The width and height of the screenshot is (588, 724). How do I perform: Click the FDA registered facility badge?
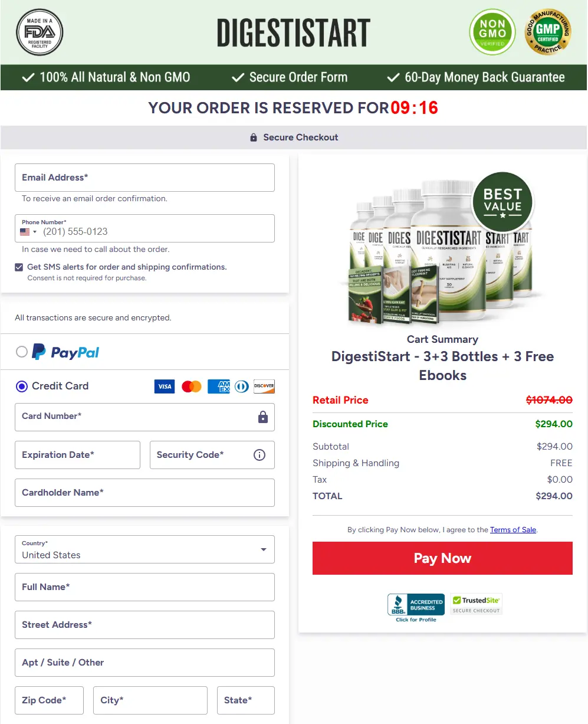click(x=40, y=32)
